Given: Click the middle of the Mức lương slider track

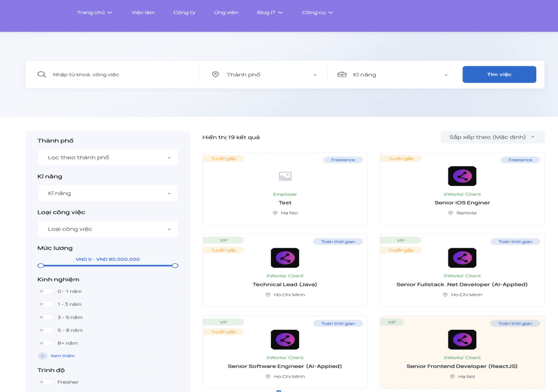Looking at the screenshot, I should pos(108,266).
